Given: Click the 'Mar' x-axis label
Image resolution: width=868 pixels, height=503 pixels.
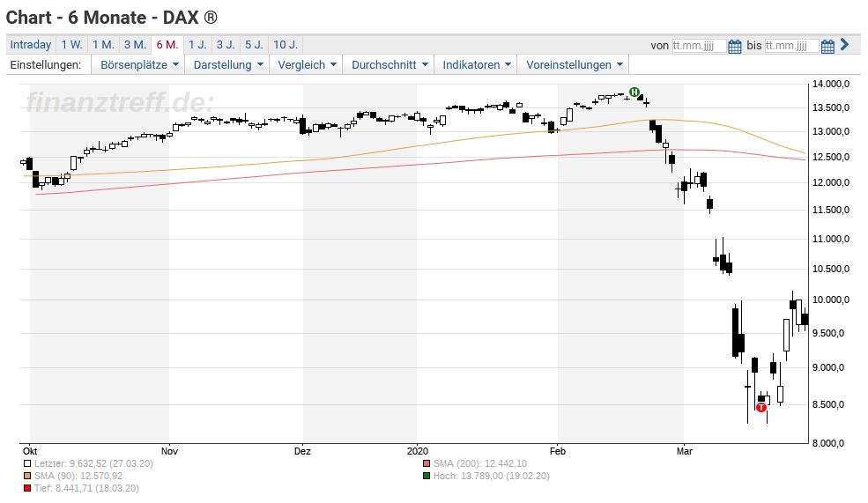Looking at the screenshot, I should (x=684, y=451).
